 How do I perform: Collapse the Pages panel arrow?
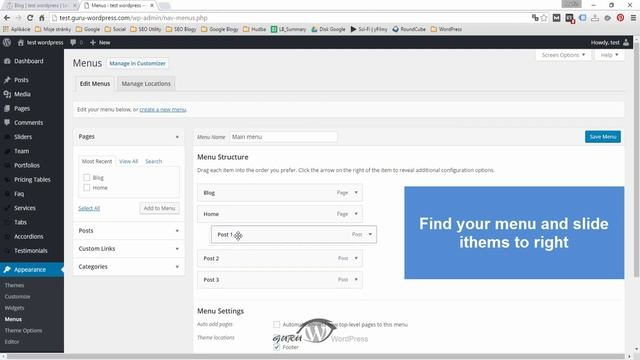click(177, 137)
